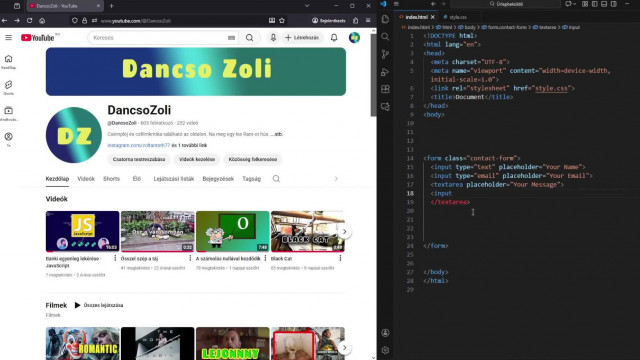Close the index.html editor tab
Viewport: 640px width, 360px height.
click(433, 17)
